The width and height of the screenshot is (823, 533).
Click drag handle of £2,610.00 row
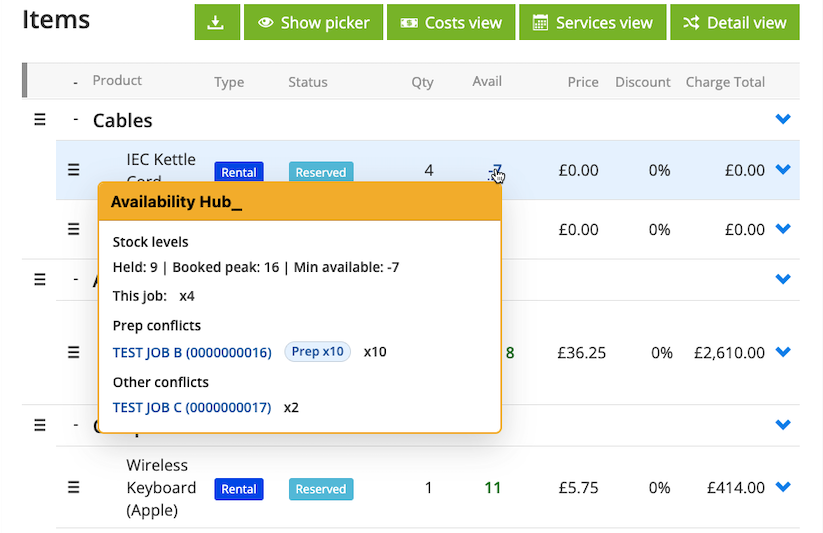click(x=73, y=352)
